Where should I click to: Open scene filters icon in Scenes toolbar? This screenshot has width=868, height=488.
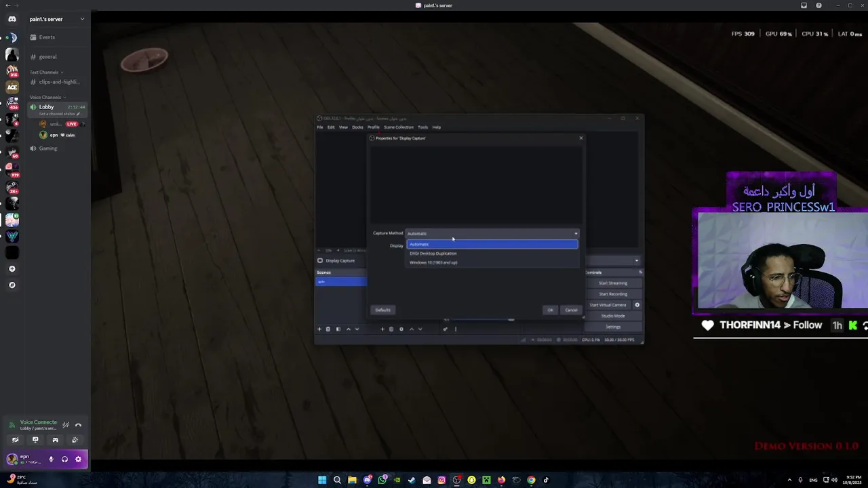click(x=338, y=329)
